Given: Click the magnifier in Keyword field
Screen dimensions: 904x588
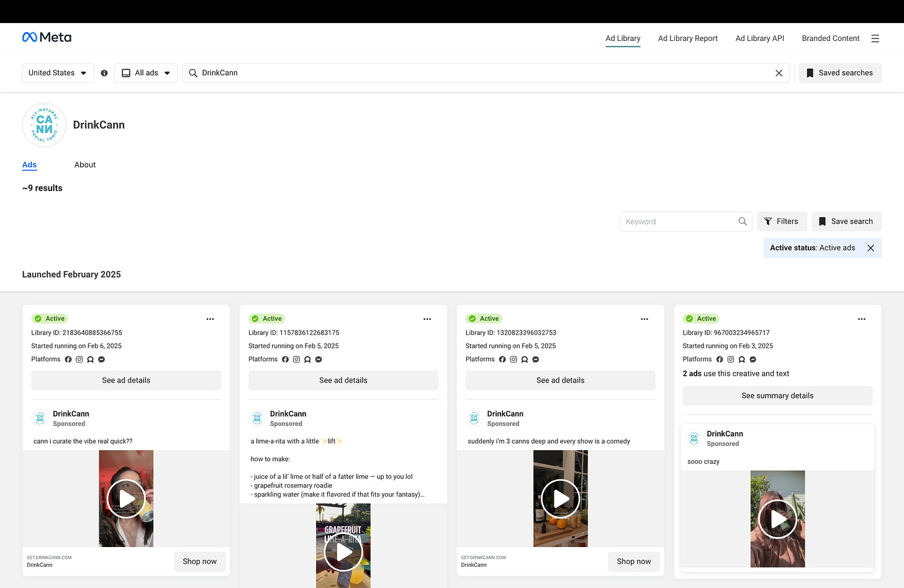Looking at the screenshot, I should point(742,222).
